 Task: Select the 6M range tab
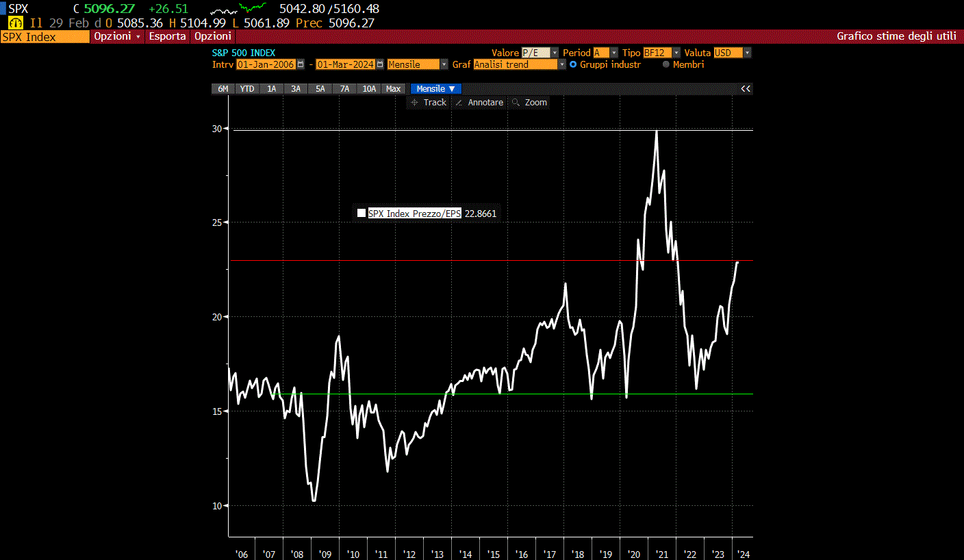tap(223, 89)
